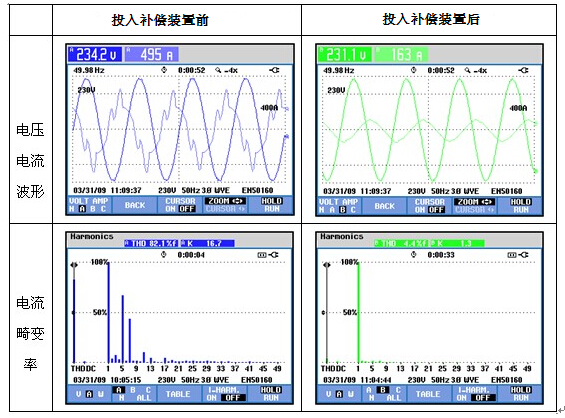Select ZOOM softkey in top-right waveform screen
Viewport: 565px width, 418px height.
point(475,206)
